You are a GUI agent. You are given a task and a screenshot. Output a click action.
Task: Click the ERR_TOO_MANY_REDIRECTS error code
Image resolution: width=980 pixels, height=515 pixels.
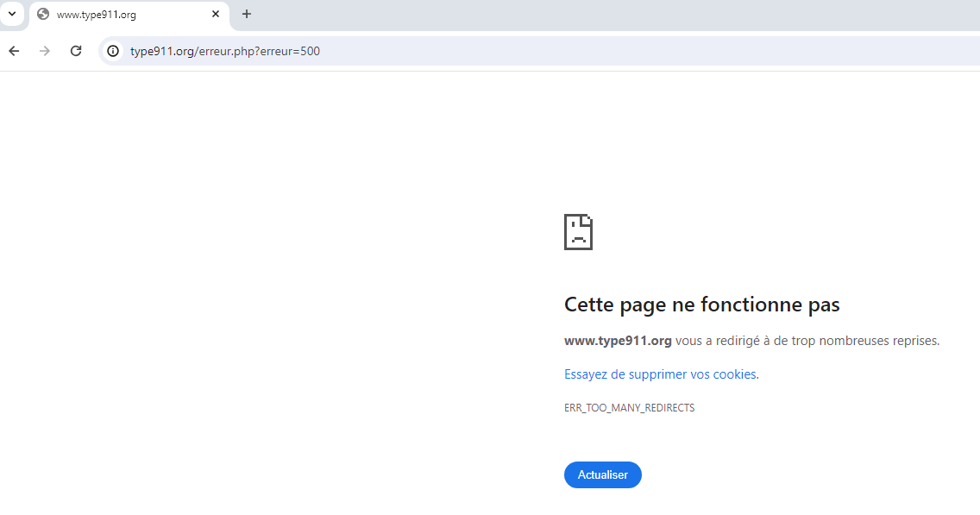(x=629, y=408)
